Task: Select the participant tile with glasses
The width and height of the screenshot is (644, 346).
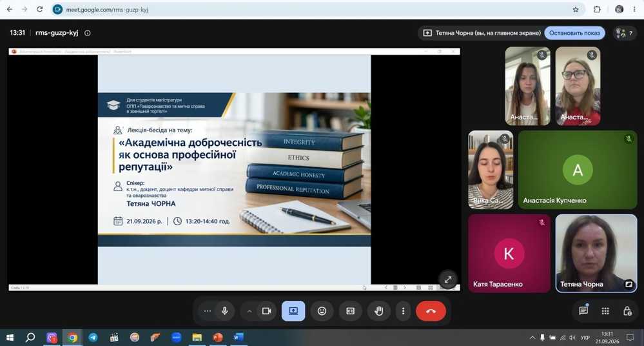Action: coord(578,86)
